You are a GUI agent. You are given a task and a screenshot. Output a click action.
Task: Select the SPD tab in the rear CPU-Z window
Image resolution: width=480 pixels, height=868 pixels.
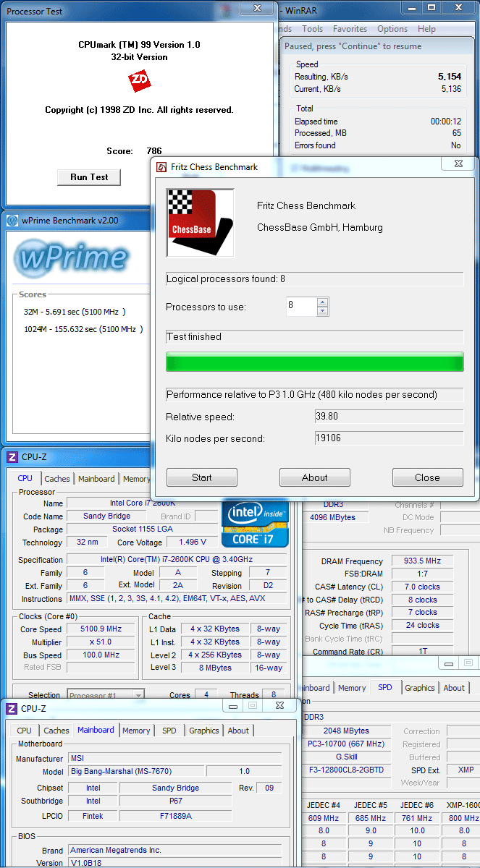(x=385, y=687)
